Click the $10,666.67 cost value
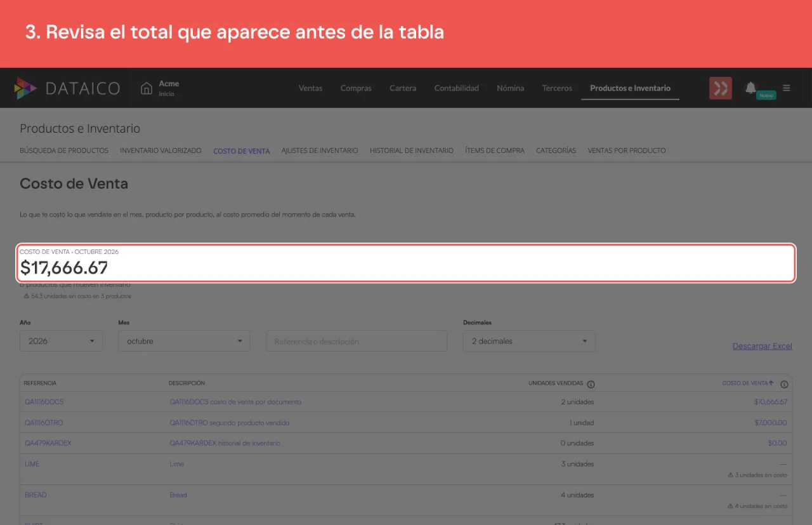The height and width of the screenshot is (525, 812). click(771, 402)
